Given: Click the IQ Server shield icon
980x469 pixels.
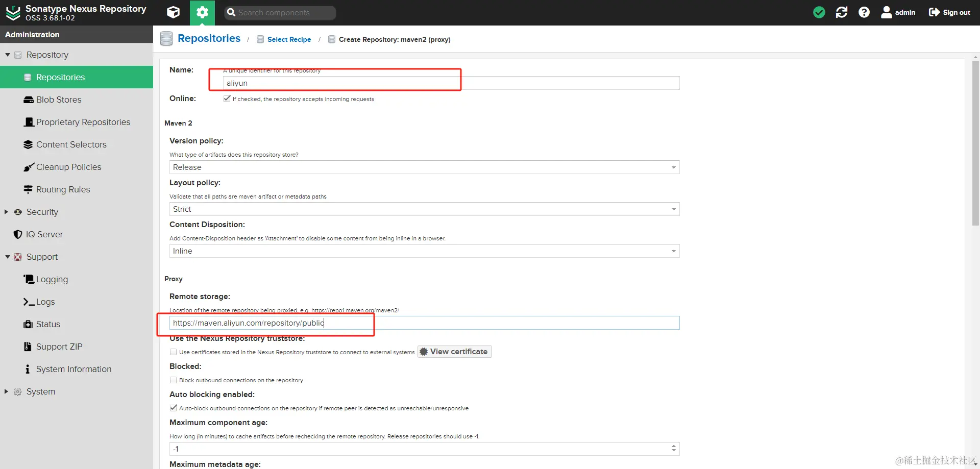Looking at the screenshot, I should [x=18, y=234].
